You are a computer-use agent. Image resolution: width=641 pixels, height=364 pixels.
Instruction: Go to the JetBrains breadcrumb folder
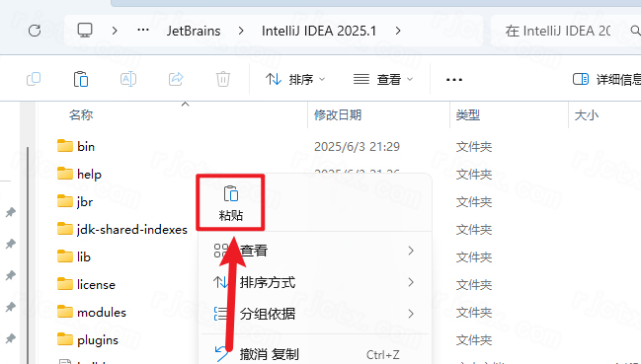[194, 31]
